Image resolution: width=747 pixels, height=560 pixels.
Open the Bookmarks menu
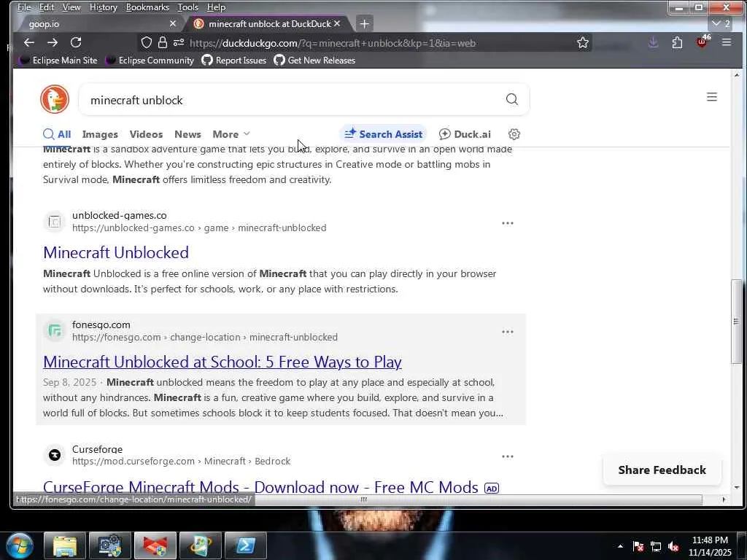[x=147, y=7]
